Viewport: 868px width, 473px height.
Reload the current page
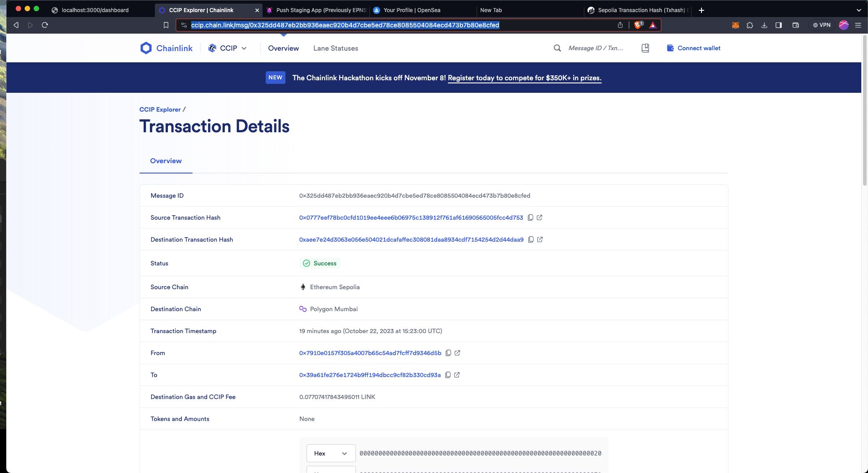tap(45, 25)
